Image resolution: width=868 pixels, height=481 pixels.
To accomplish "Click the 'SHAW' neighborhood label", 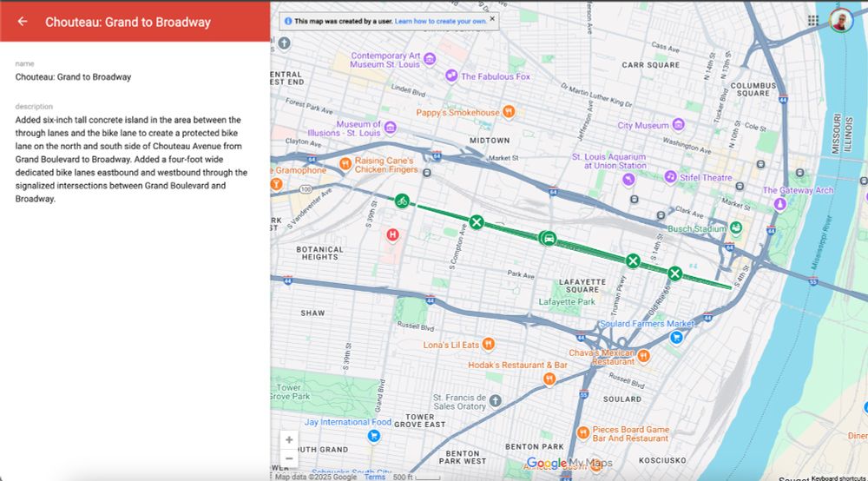I will [312, 313].
